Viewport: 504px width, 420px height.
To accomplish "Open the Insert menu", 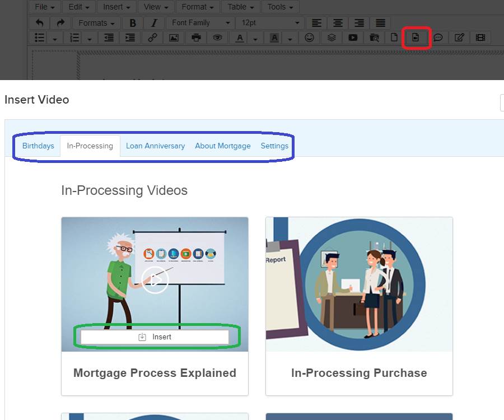I will [116, 6].
